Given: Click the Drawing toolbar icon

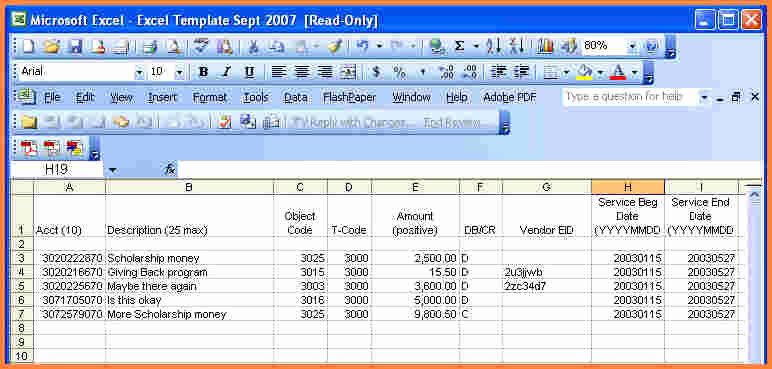Looking at the screenshot, I should point(568,46).
